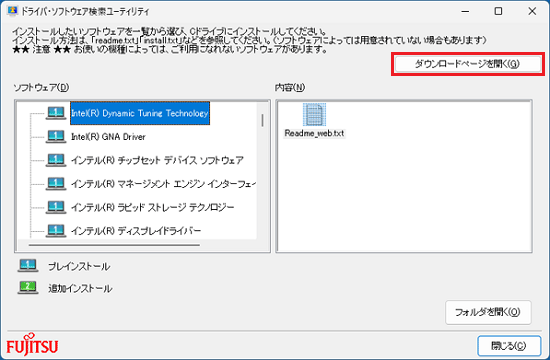Click the プレインストール legend label

click(79, 267)
